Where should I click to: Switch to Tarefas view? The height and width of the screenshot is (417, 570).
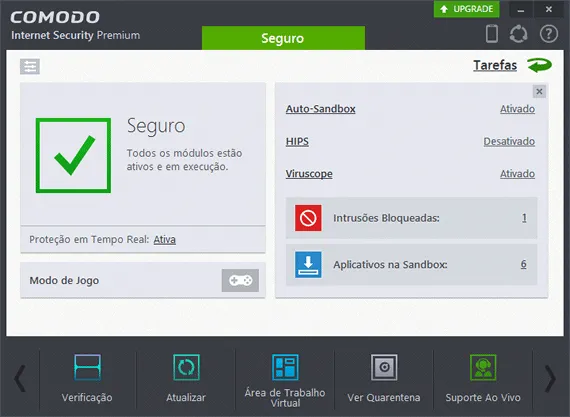click(495, 65)
